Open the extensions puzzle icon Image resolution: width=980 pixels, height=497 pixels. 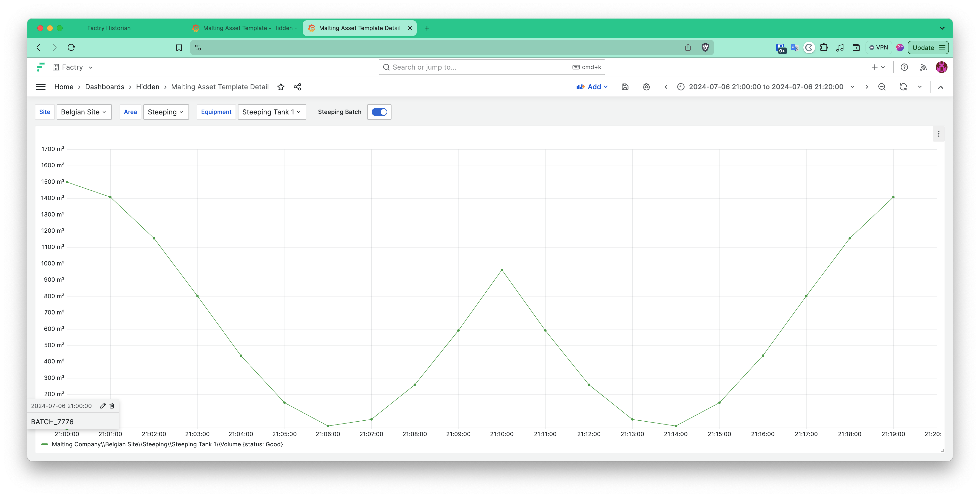(x=824, y=48)
